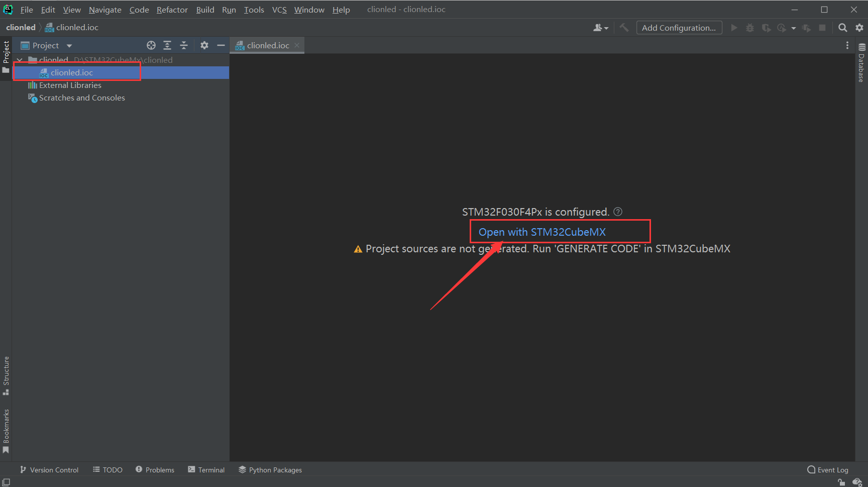The image size is (868, 487).
Task: Click the Build hammer icon
Action: [624, 28]
